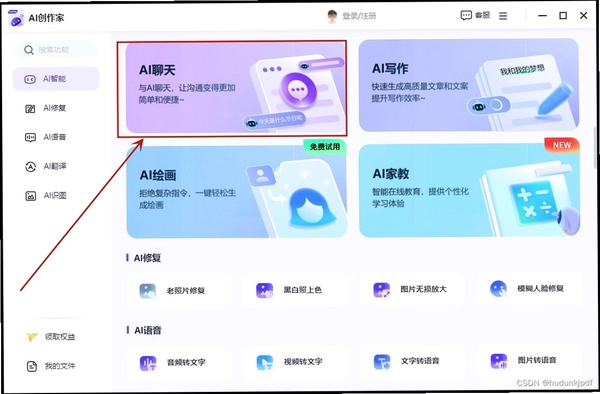The width and height of the screenshot is (600, 394).
Task: Click the 图片无损放大 icon
Action: click(382, 290)
